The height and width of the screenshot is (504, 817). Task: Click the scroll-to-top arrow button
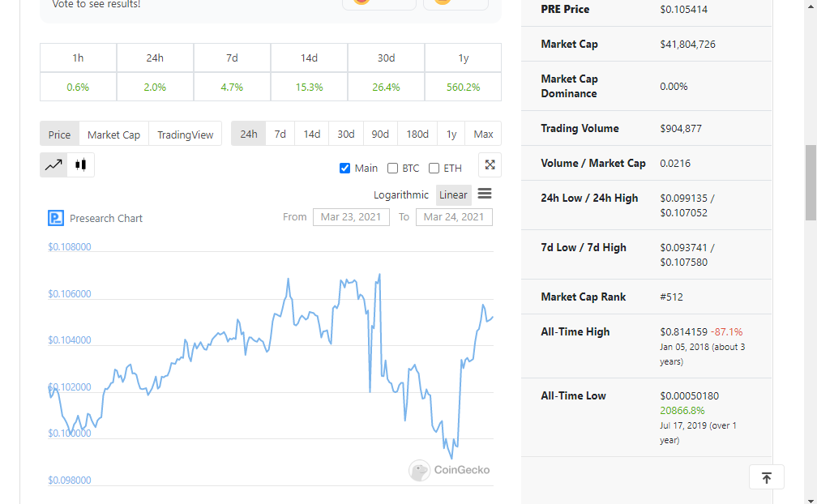[767, 477]
